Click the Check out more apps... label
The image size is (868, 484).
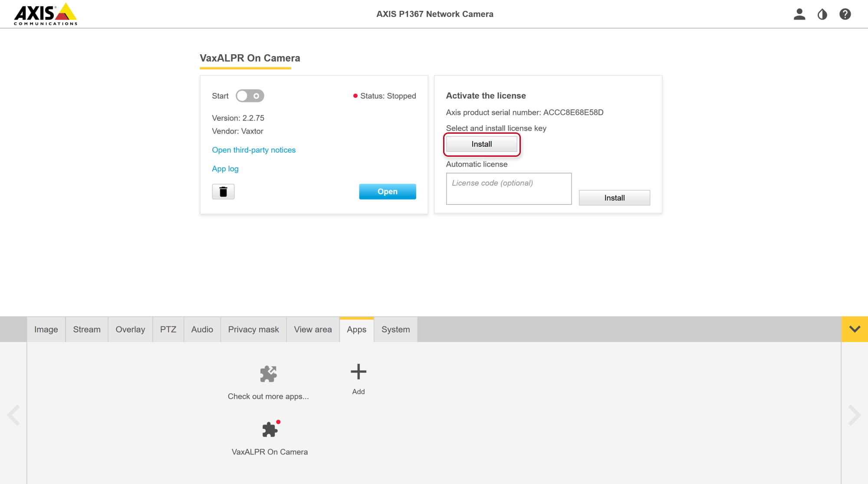click(268, 396)
